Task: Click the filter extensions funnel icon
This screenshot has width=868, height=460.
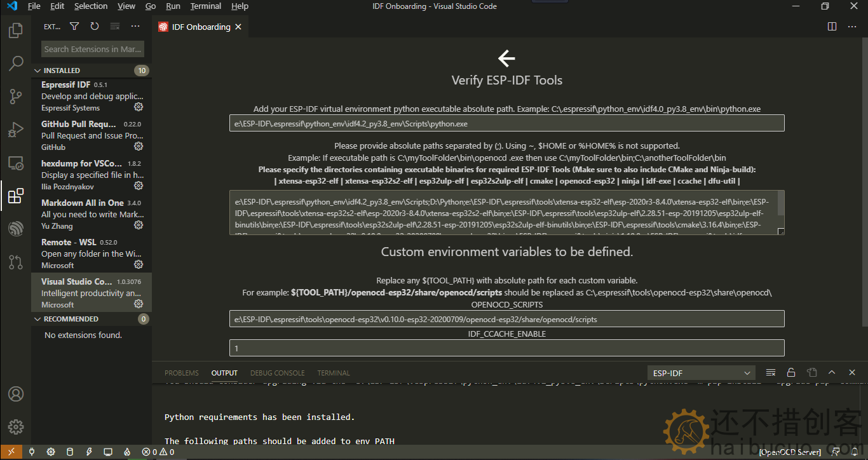Action: (x=74, y=27)
